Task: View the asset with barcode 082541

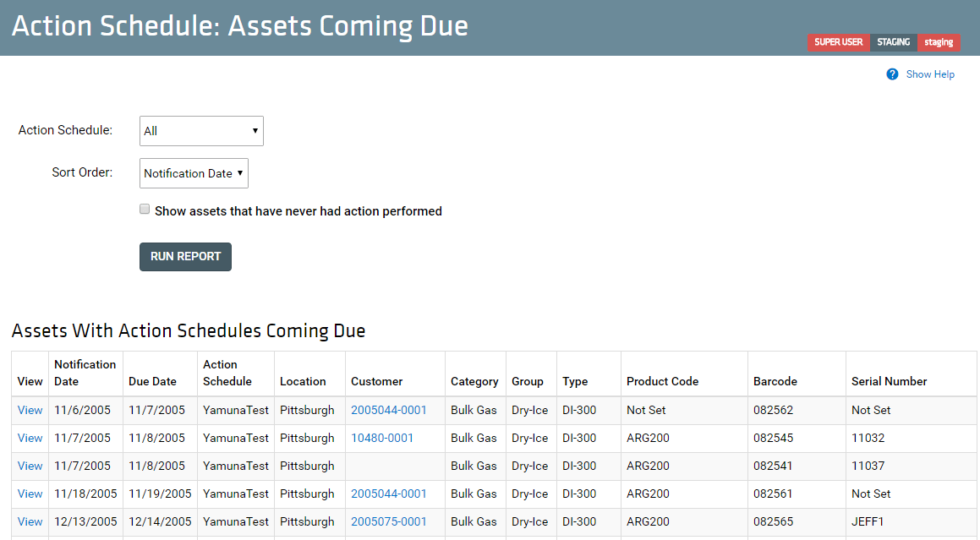Action: [30, 466]
